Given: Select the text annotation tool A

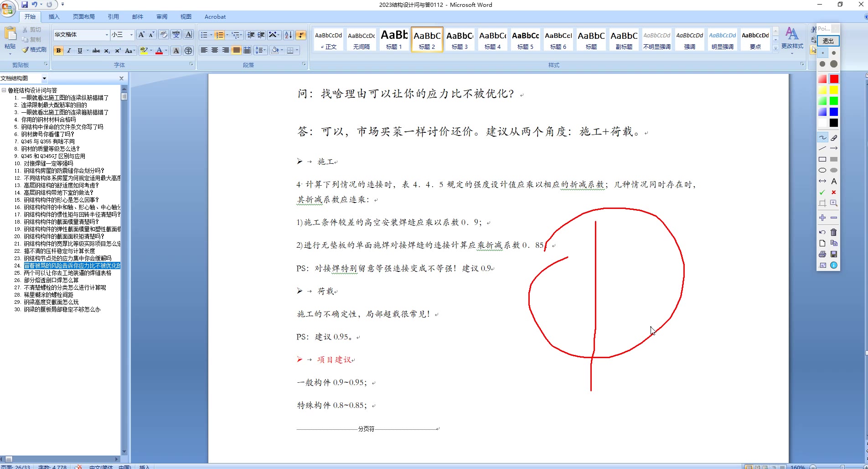Looking at the screenshot, I should pyautogui.click(x=834, y=181).
